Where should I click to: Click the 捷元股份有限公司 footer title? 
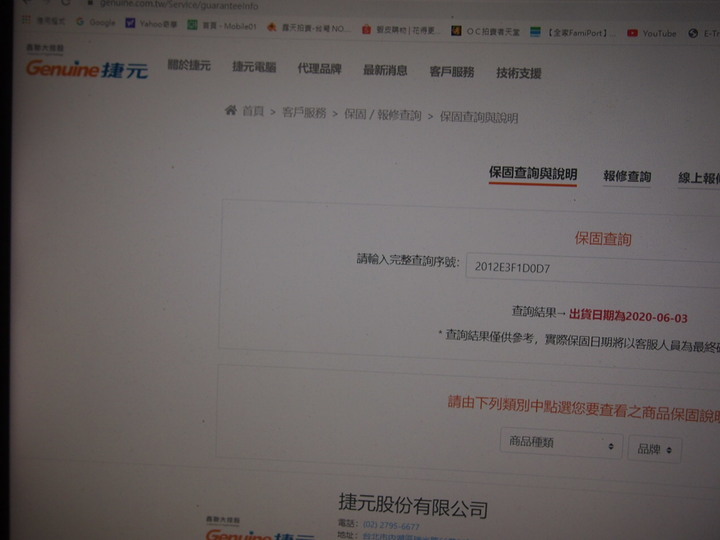click(x=413, y=506)
